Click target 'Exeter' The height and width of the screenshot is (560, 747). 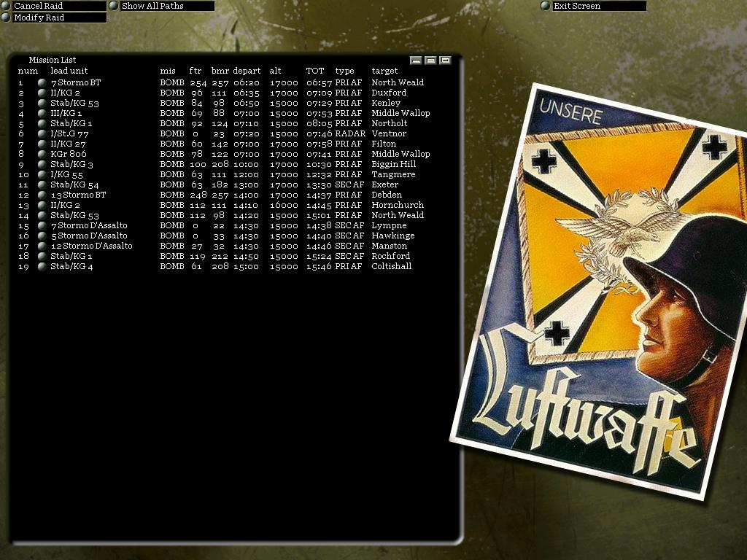(384, 184)
